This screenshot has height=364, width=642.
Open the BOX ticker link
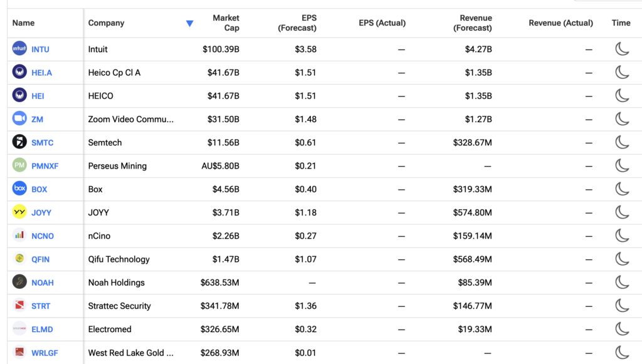coord(39,189)
